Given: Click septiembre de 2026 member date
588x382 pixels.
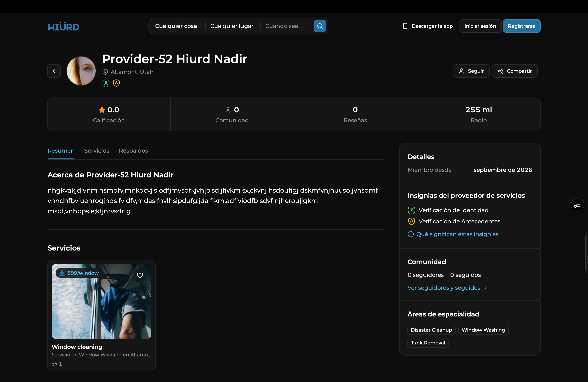Looking at the screenshot, I should tap(503, 170).
